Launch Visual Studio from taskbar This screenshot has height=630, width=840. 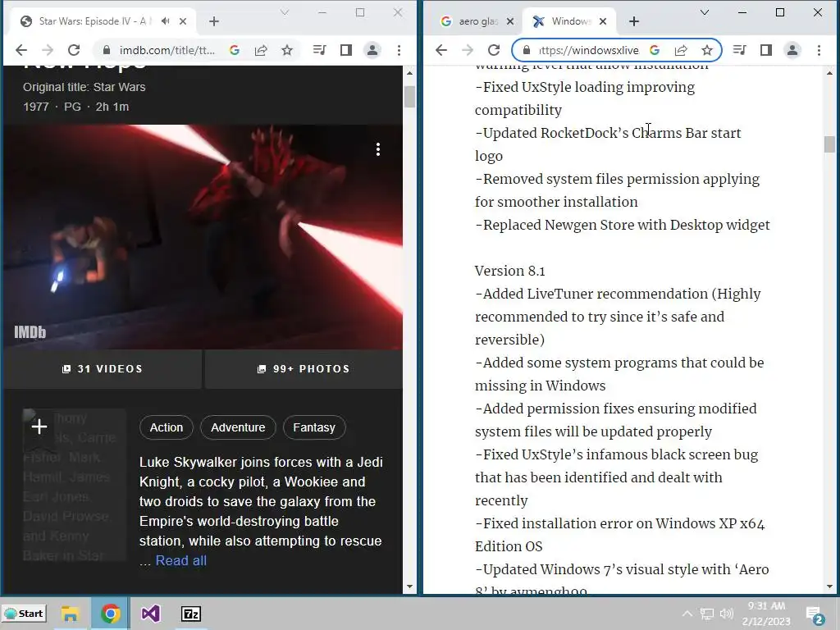pyautogui.click(x=151, y=614)
